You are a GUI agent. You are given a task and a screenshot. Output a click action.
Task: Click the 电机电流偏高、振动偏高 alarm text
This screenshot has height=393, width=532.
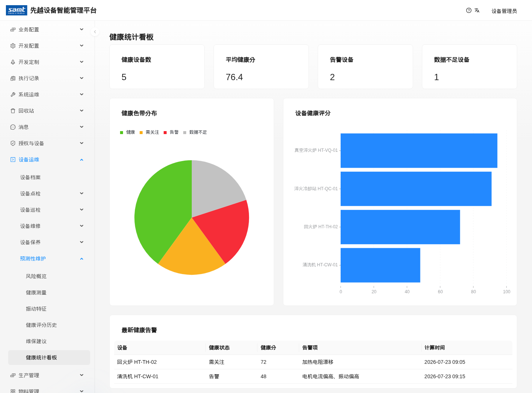pyautogui.click(x=331, y=376)
